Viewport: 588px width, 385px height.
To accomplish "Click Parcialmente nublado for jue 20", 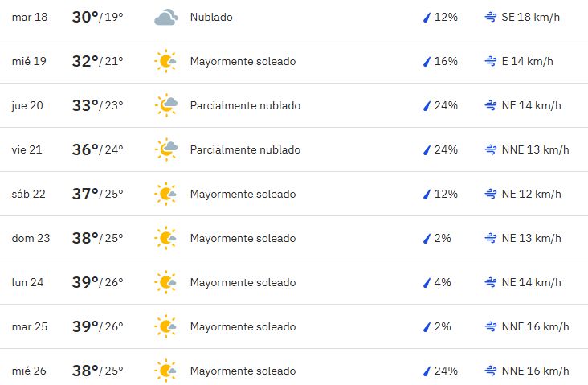I will [x=245, y=105].
